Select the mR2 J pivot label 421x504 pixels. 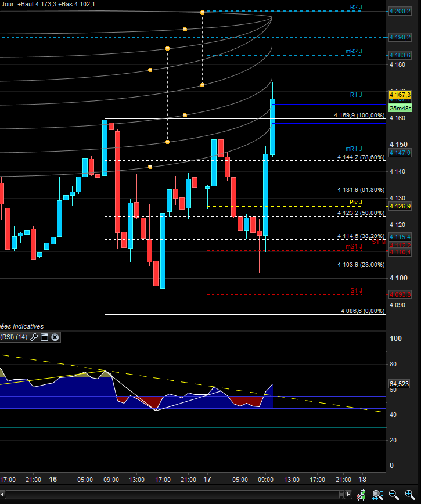point(354,51)
